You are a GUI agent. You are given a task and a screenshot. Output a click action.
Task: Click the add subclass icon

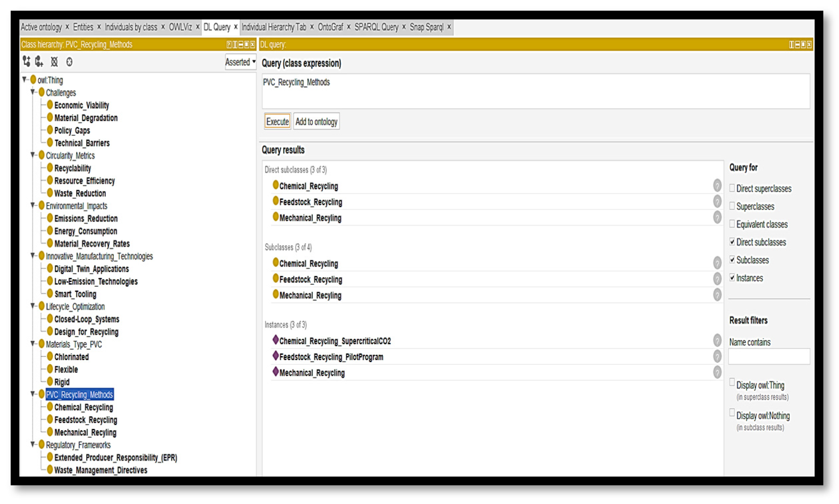click(26, 61)
